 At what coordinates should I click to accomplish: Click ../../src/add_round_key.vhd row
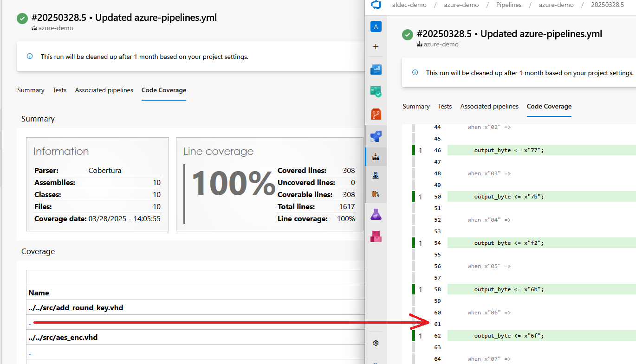pyautogui.click(x=195, y=307)
